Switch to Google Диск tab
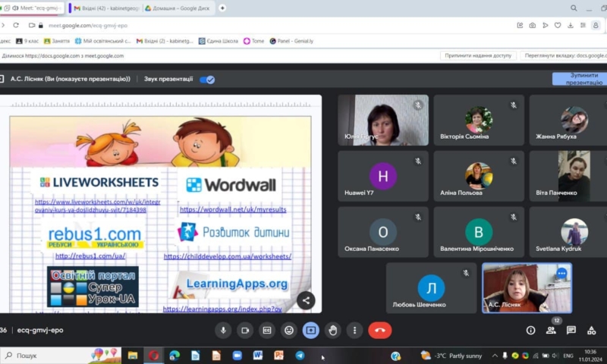The height and width of the screenshot is (364, 607). click(x=178, y=8)
